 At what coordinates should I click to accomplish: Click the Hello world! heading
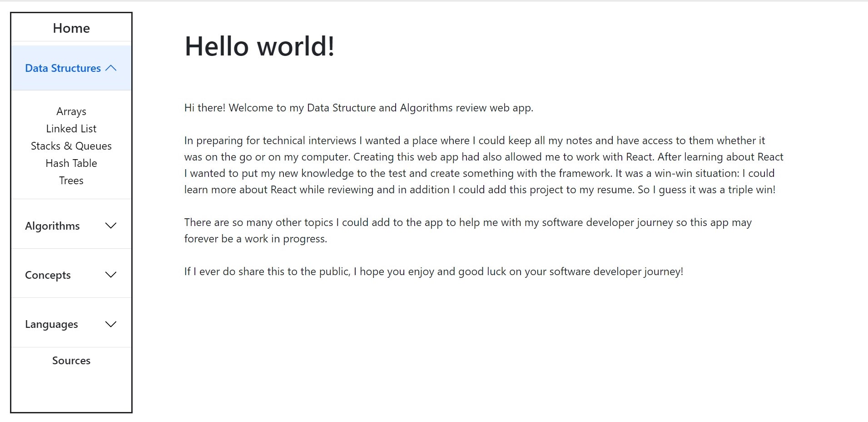click(x=259, y=46)
